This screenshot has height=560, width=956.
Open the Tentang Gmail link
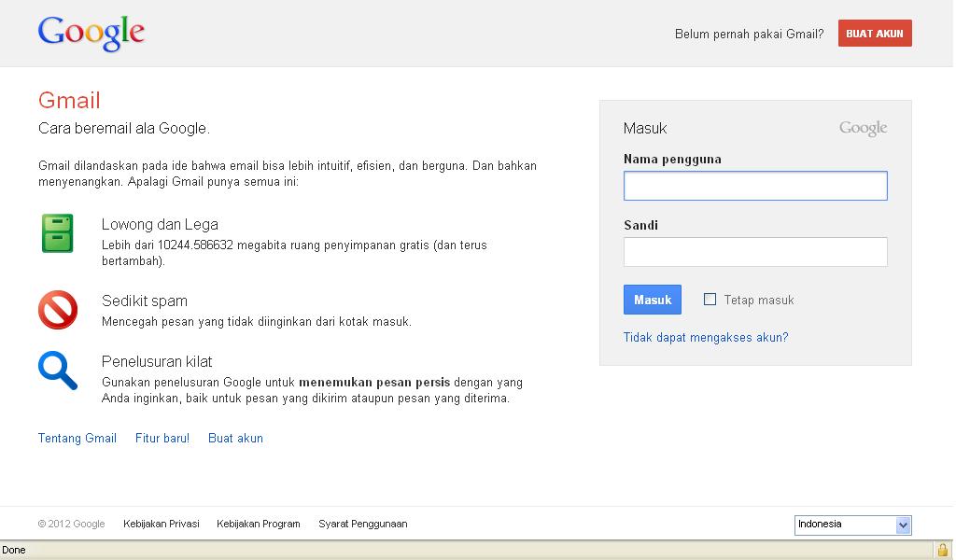click(x=77, y=438)
